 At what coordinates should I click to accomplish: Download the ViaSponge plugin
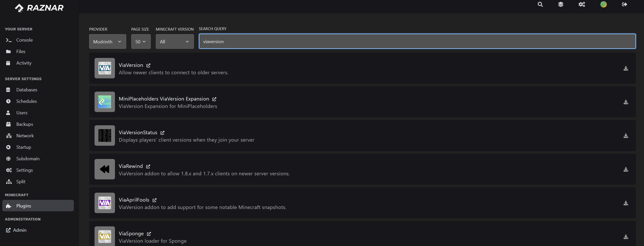tap(626, 237)
